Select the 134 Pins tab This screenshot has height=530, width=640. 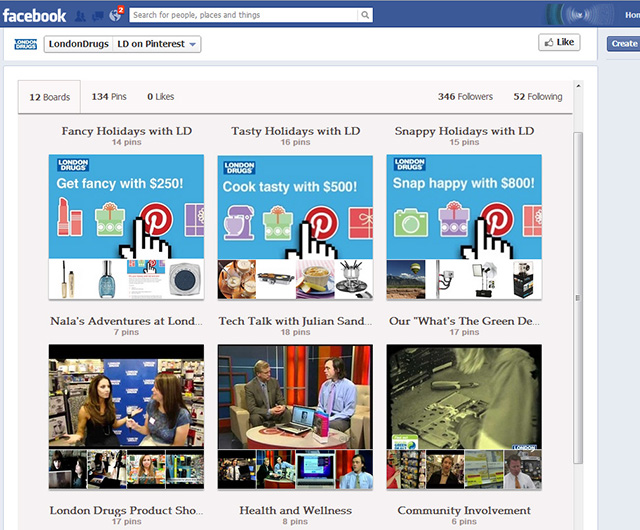click(x=109, y=97)
